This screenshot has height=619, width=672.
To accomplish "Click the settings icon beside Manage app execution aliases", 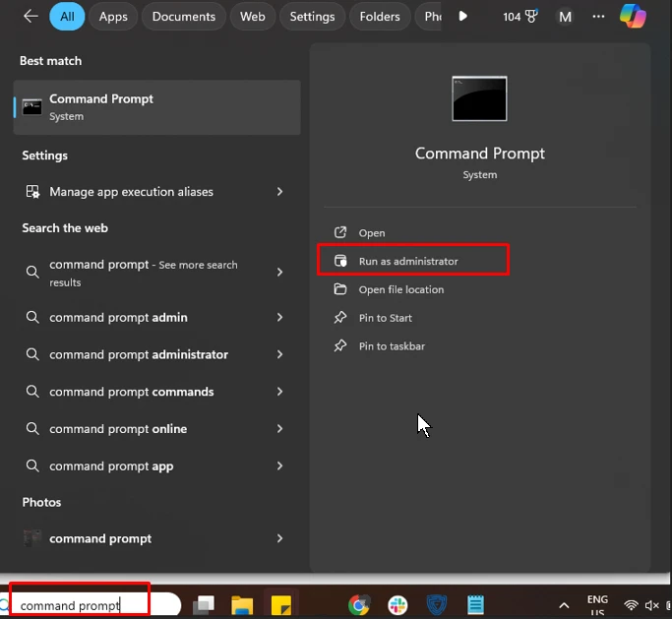I will pyautogui.click(x=32, y=192).
